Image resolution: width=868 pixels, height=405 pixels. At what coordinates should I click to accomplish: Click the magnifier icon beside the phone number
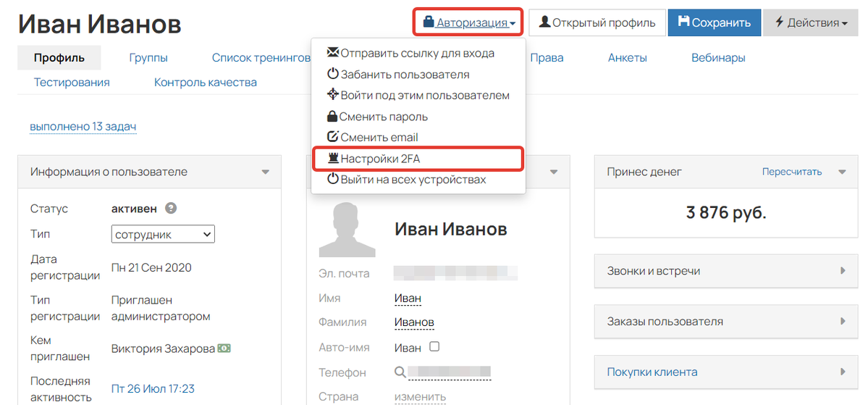click(400, 372)
